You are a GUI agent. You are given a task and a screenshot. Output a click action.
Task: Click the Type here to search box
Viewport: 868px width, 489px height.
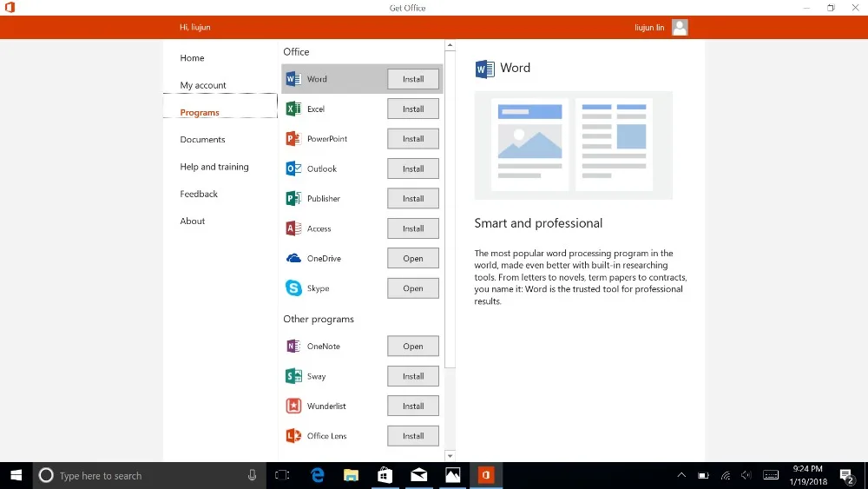point(150,475)
